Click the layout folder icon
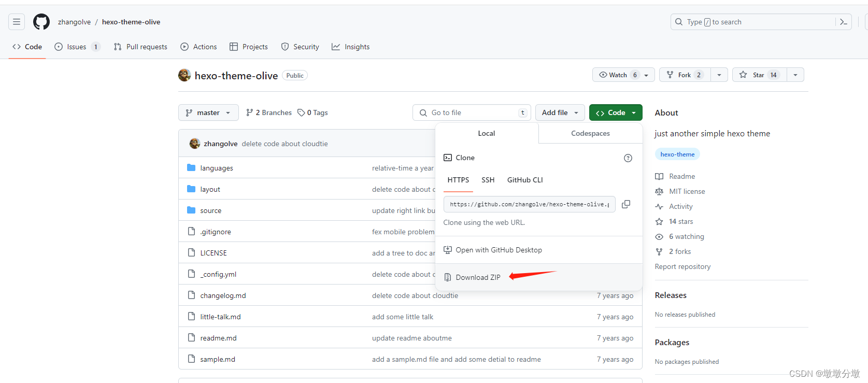The width and height of the screenshot is (868, 383). tap(191, 189)
